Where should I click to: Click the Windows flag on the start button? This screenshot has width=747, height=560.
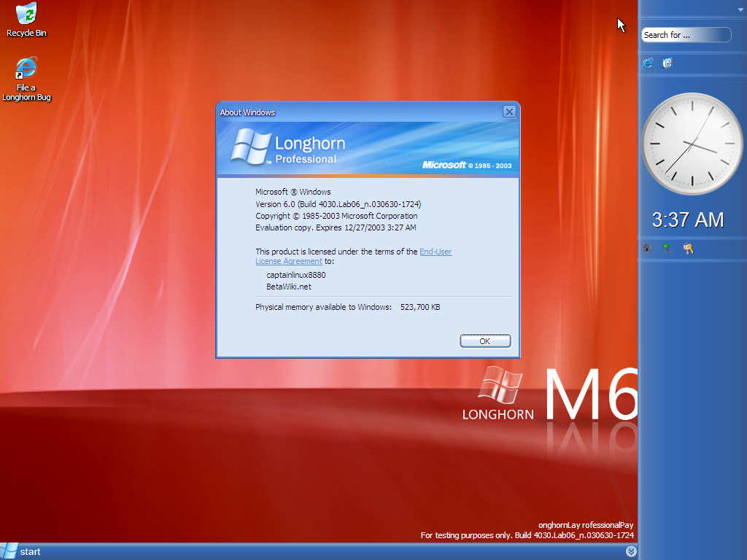tap(9, 551)
